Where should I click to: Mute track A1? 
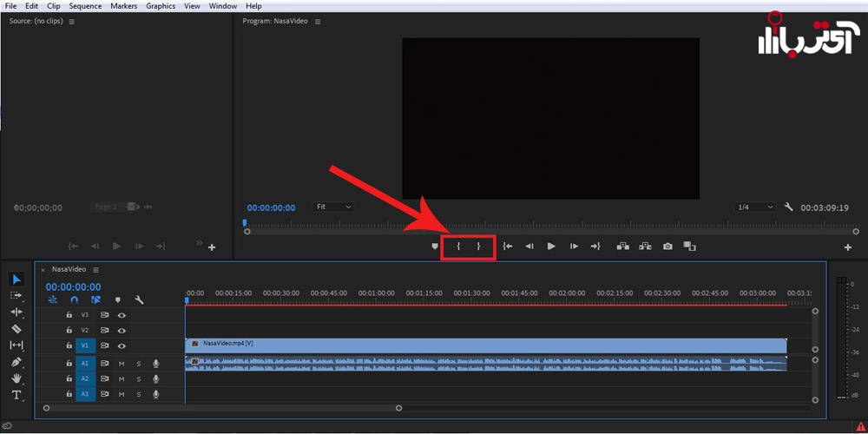pos(122,364)
